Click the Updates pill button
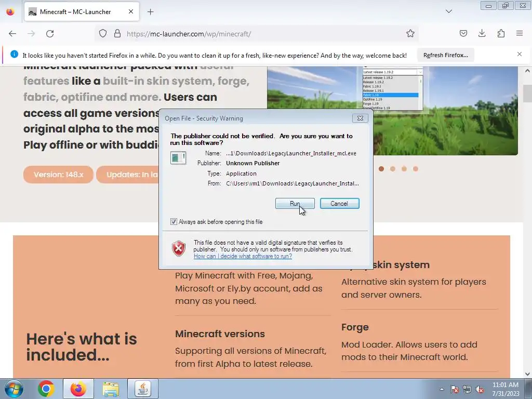The height and width of the screenshot is (399, 532). click(x=128, y=175)
